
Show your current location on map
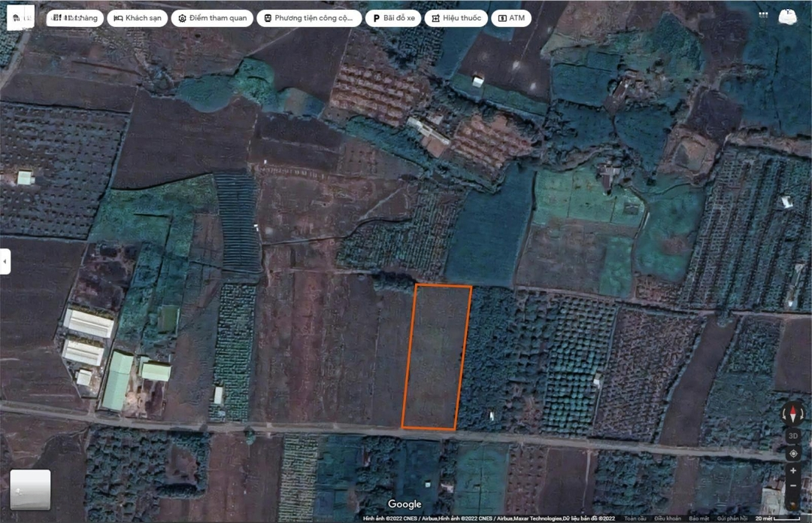pos(793,453)
